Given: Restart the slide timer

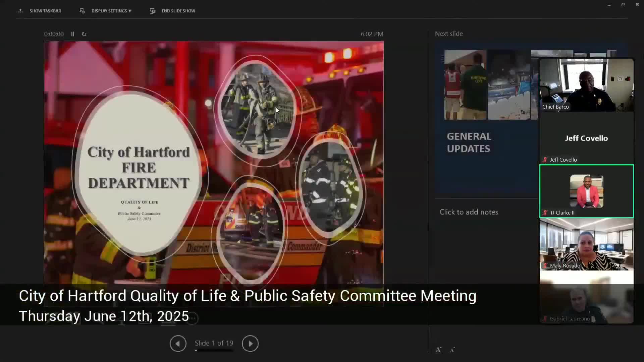Looking at the screenshot, I should pyautogui.click(x=84, y=34).
